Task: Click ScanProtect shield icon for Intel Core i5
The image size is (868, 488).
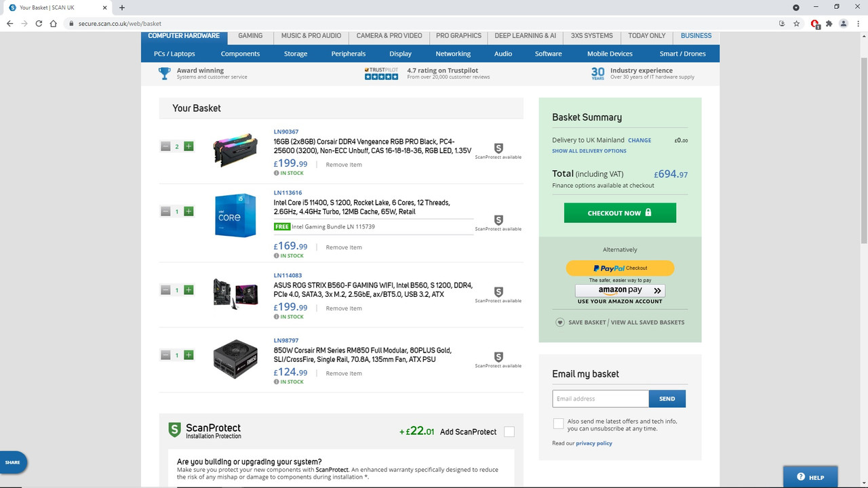Action: tap(498, 220)
